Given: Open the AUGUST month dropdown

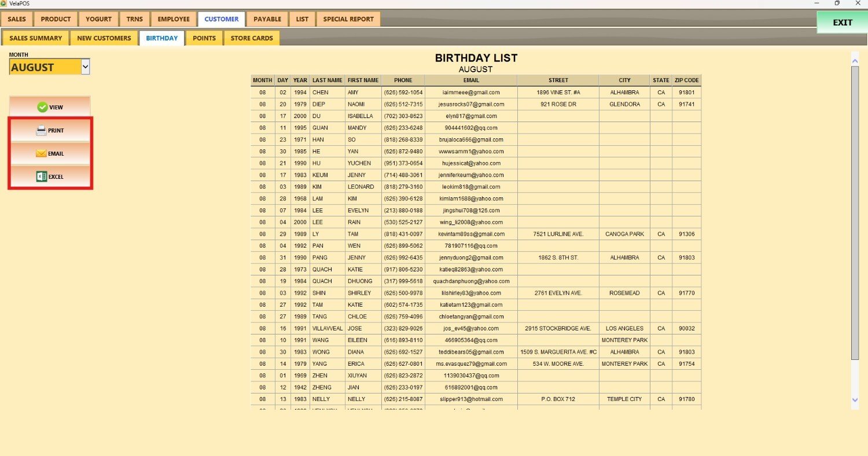Looking at the screenshot, I should click(x=85, y=67).
